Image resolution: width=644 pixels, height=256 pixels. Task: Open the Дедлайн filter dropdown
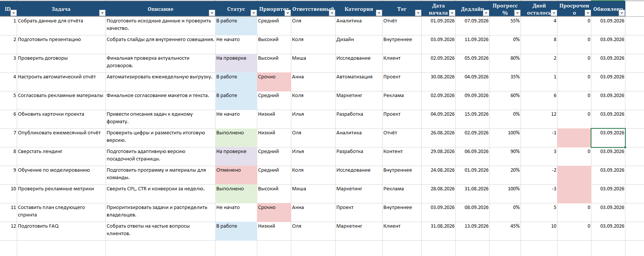point(486,13)
